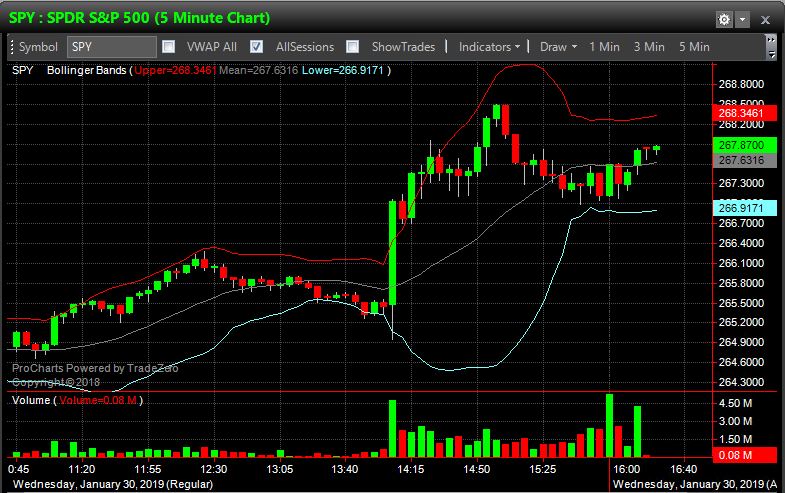The image size is (785, 493).
Task: Select the 3 Min interval
Action: (x=649, y=47)
